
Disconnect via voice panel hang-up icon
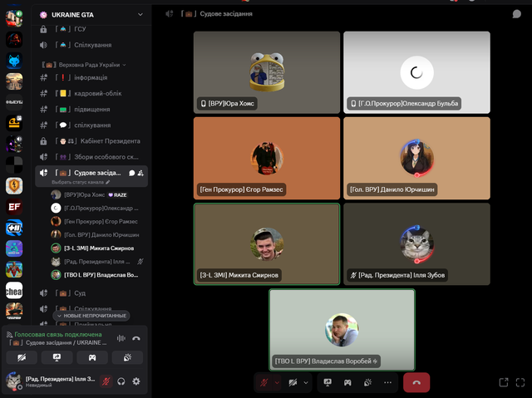[x=136, y=338]
